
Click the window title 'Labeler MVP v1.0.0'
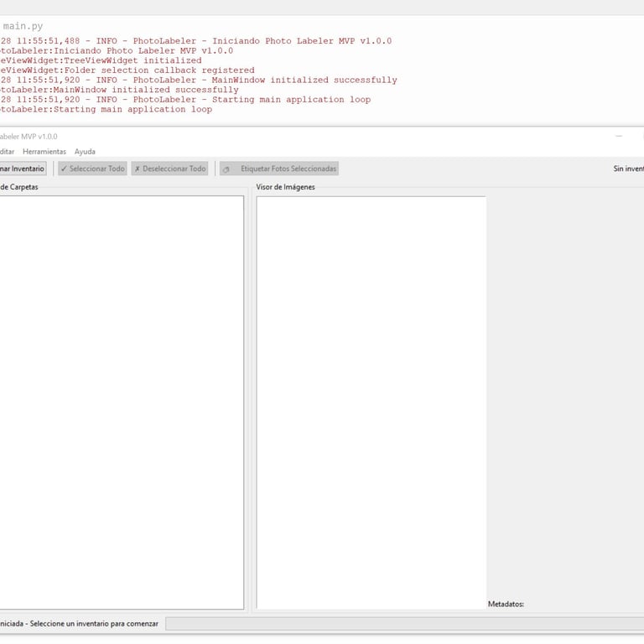[x=29, y=137]
